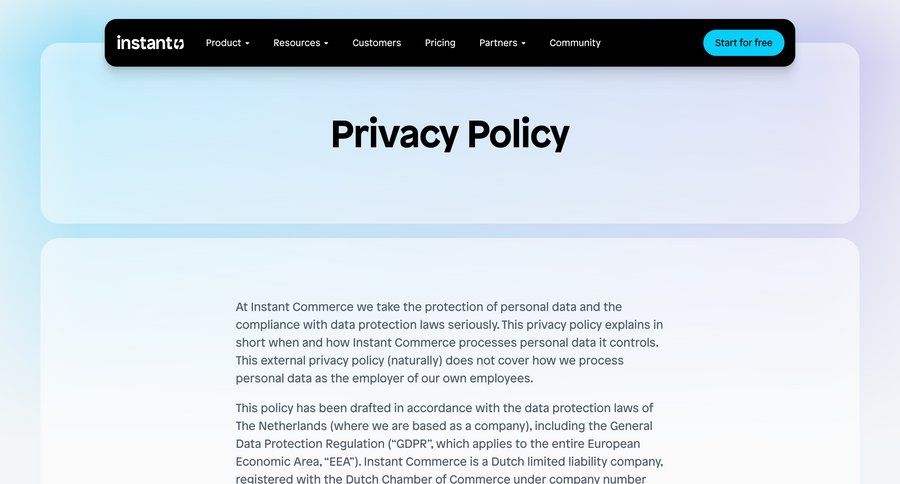
Task: Click the paragraph starting "At Instant Commerce"
Action: click(x=449, y=342)
